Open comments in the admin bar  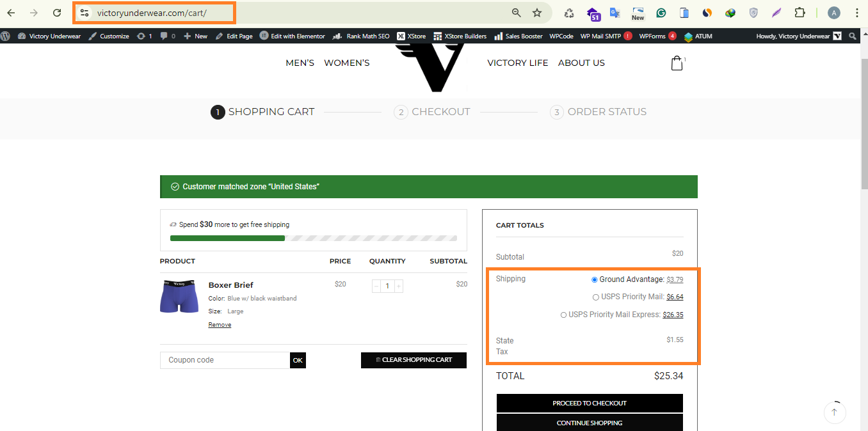tap(168, 36)
